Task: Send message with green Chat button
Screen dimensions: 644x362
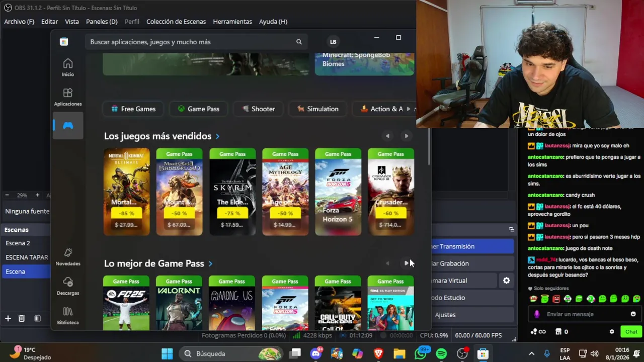Action: [x=631, y=332]
